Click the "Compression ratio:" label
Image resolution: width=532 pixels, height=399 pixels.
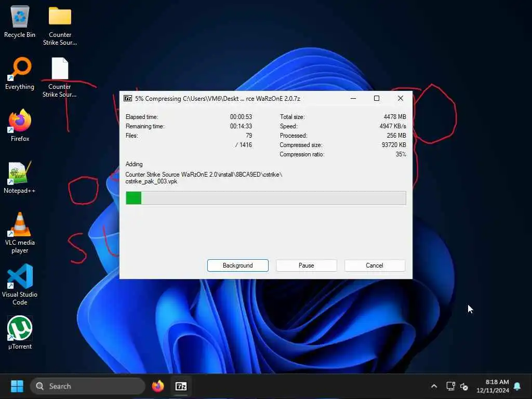[302, 154]
